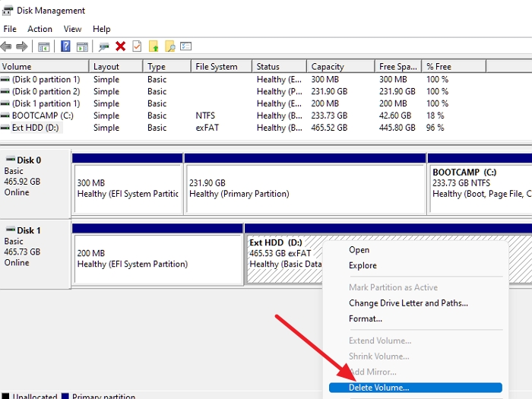532x399 pixels.
Task: Click the NTFS file system cell
Action: 205,116
